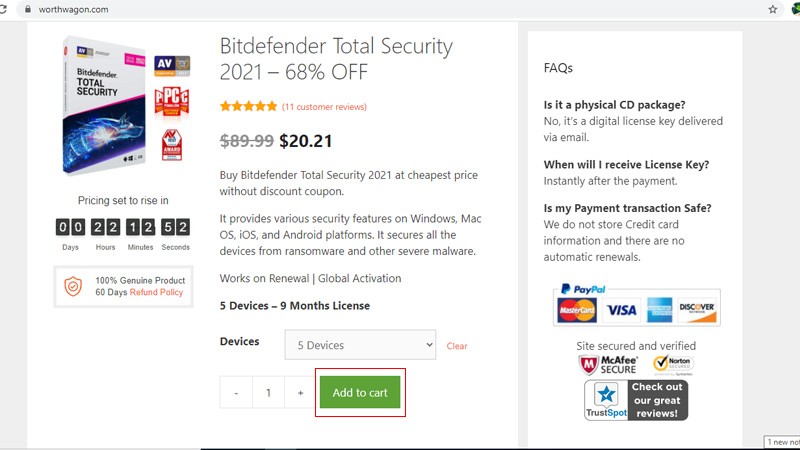Click the PC Magazine editors' choice badge
This screenshot has height=450, width=800.
pos(172,101)
